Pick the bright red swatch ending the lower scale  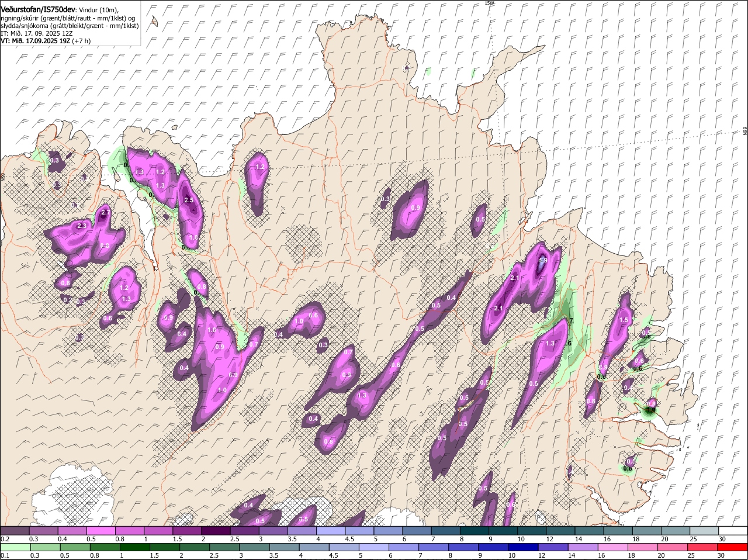[x=733, y=547]
